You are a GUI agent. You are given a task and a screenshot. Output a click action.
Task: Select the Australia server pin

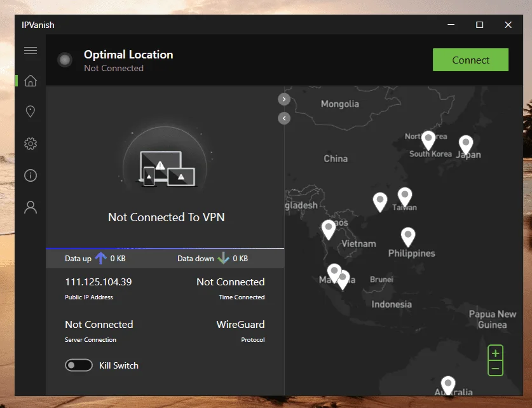448,385
